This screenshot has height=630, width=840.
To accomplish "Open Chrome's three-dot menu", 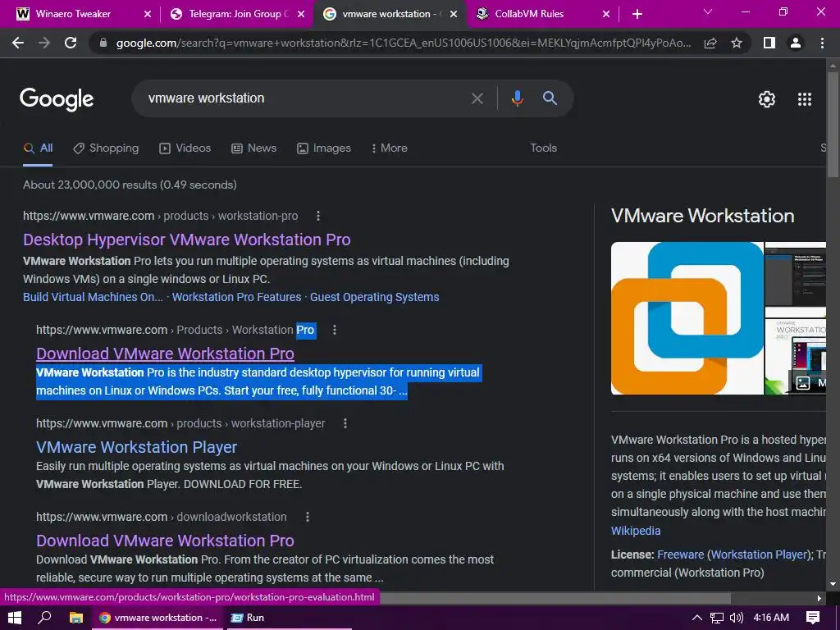I will point(822,43).
